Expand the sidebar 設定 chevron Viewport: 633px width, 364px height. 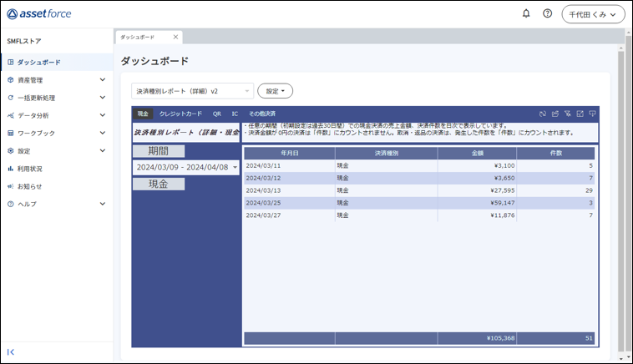[103, 151]
